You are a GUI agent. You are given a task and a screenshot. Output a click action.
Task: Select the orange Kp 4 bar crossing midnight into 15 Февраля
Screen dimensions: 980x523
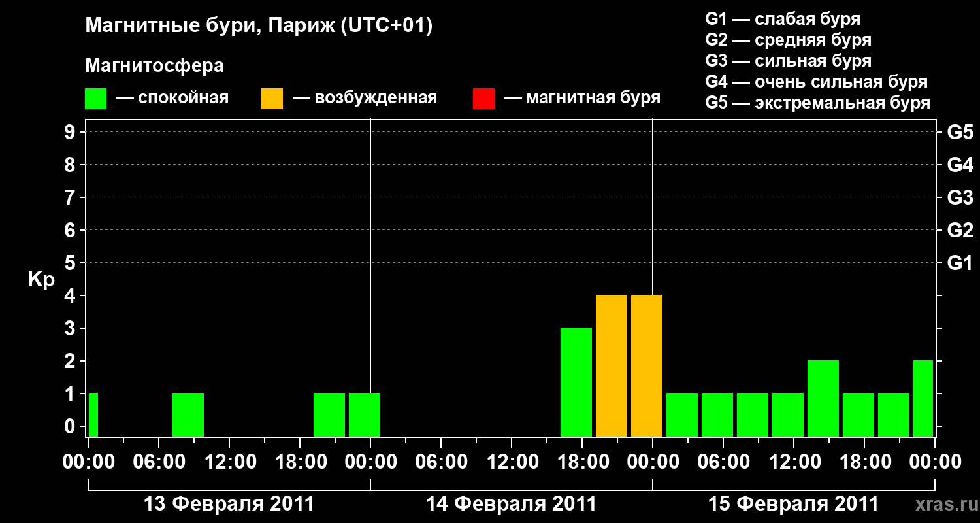(647, 365)
